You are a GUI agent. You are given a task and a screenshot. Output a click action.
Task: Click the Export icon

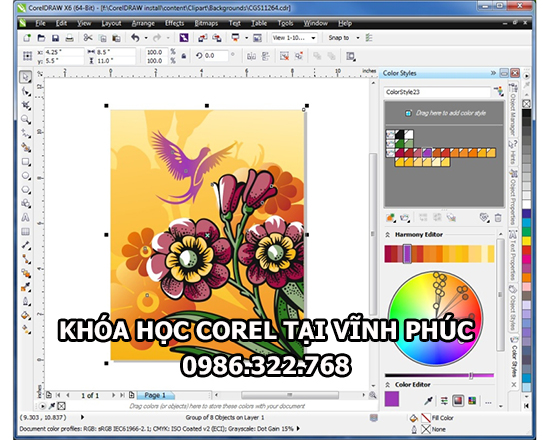point(217,38)
